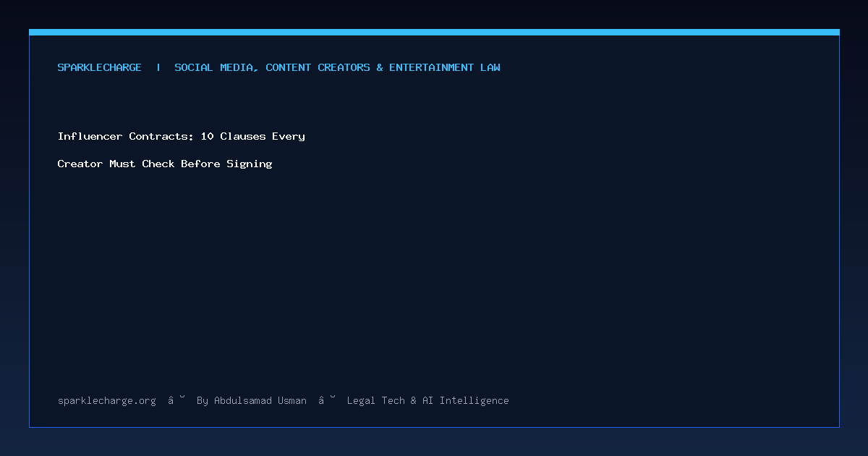The image size is (868, 456).
Task: Click the By Abdulsamad Usman author credit
Action: [x=252, y=400]
